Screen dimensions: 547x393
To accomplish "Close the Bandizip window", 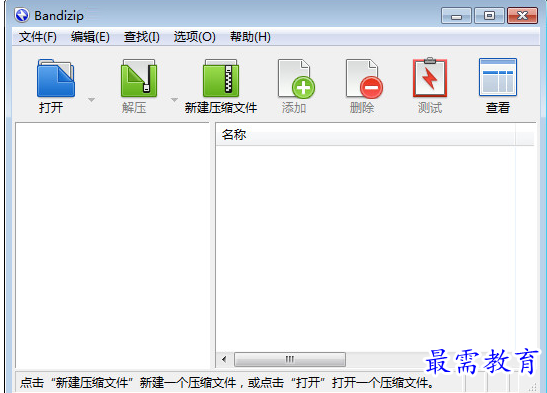I will [522, 16].
